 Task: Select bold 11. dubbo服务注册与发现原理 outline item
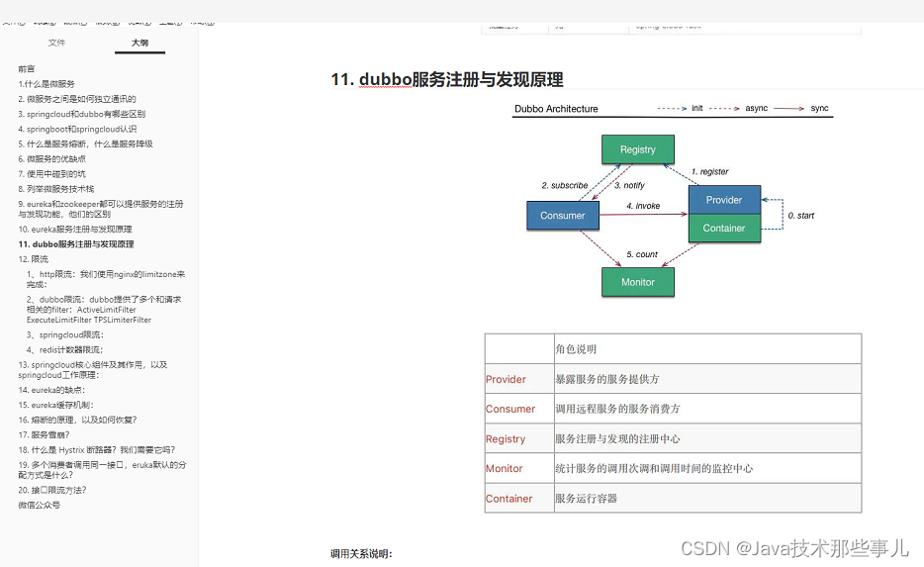click(76, 244)
